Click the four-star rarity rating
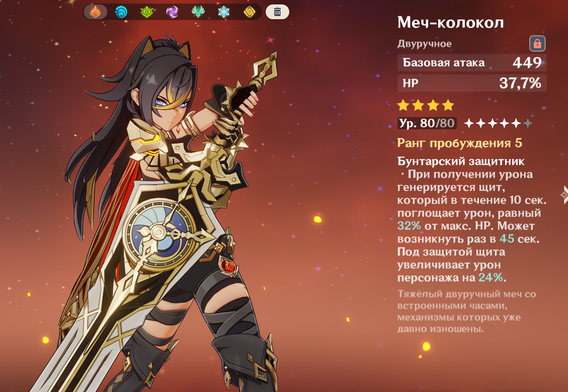568x392 pixels. [425, 105]
